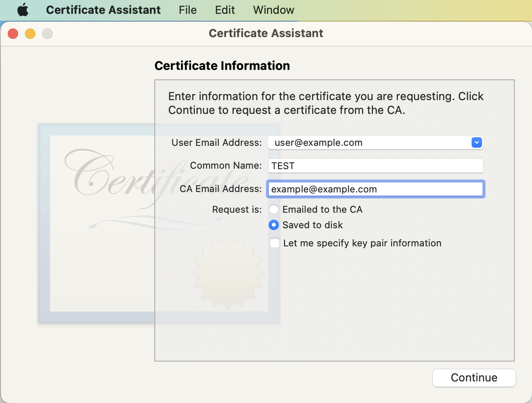Click the Certificate Information heading
The height and width of the screenshot is (403, 532).
[222, 66]
